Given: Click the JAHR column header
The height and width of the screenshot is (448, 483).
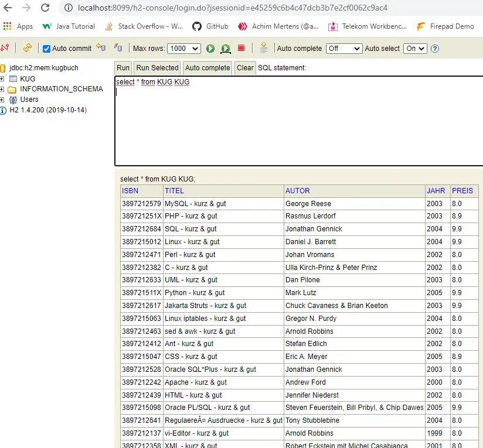Looking at the screenshot, I should (x=436, y=191).
